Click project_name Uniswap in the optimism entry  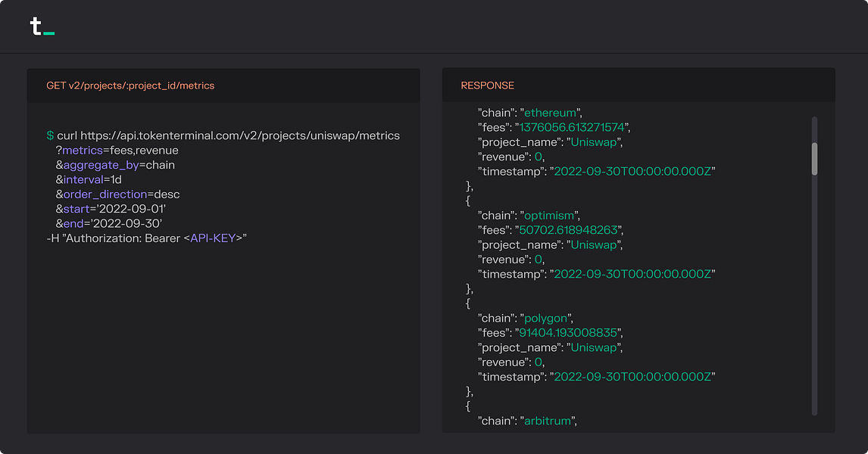(x=550, y=245)
